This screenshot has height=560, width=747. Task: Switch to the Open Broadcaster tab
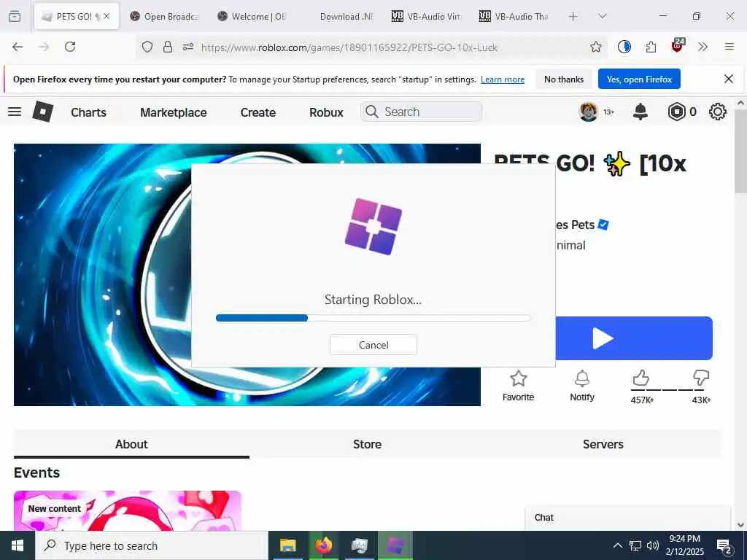click(x=165, y=16)
